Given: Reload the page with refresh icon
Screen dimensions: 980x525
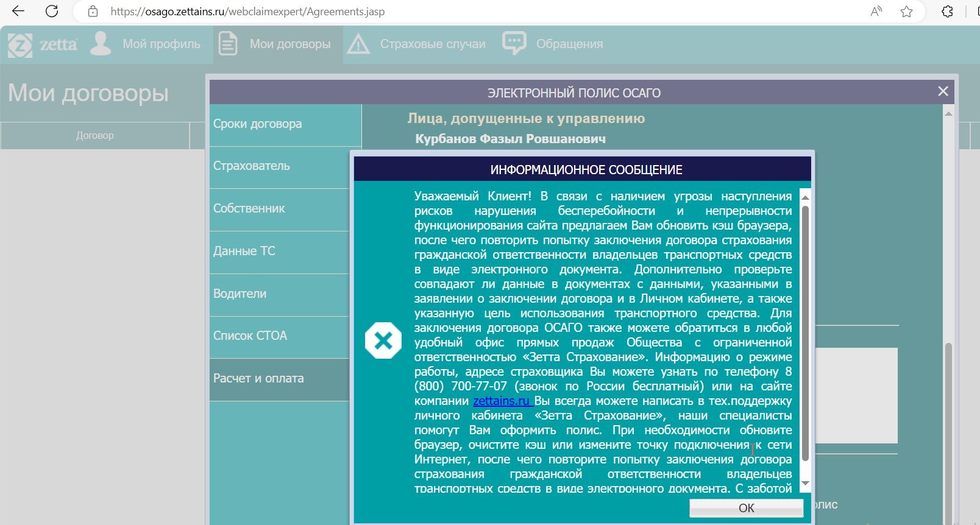Looking at the screenshot, I should 52,11.
